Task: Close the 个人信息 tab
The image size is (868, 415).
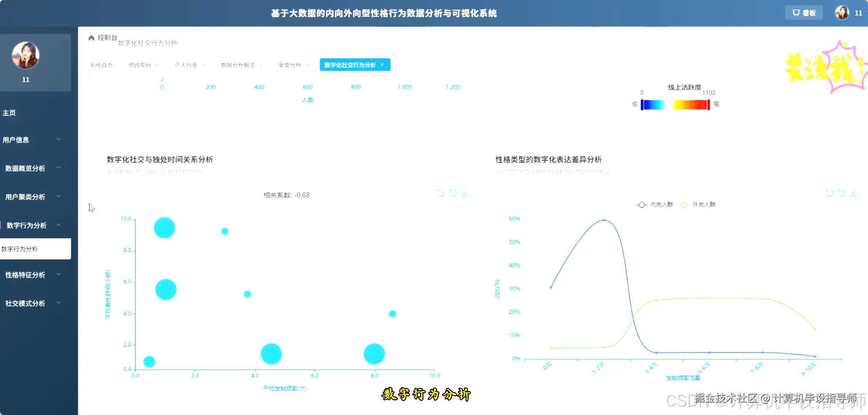Action: pos(204,64)
